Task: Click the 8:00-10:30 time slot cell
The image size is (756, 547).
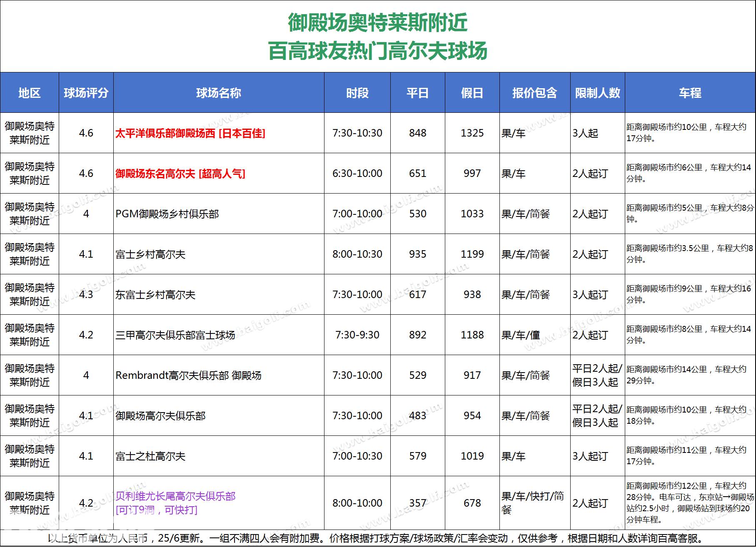Action: tap(357, 254)
